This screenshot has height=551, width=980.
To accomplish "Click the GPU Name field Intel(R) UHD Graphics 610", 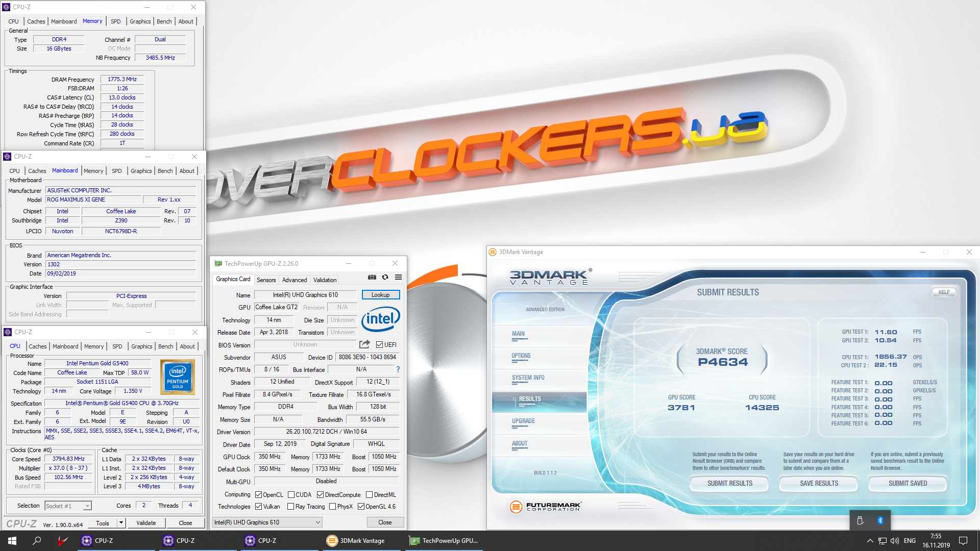I will tap(305, 295).
